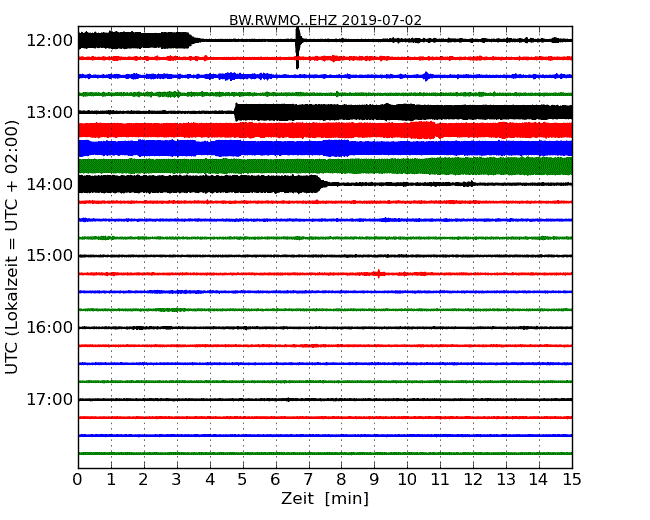Screen dimensions: 650x520
Task: Select the 15:00 time label on y-axis
Action: point(50,256)
